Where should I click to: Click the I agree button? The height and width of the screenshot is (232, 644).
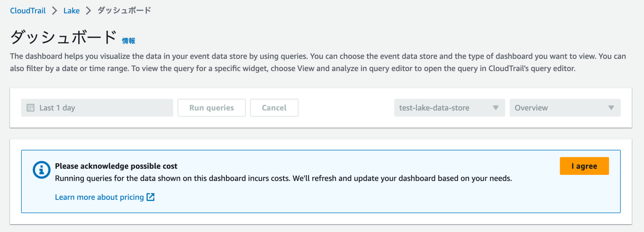(584, 166)
